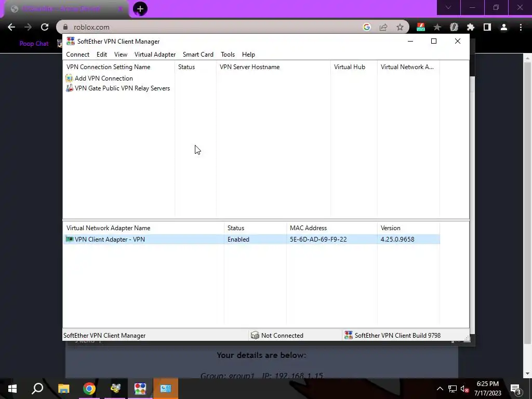Click the muted volume tray icon
532x399 pixels.
click(464, 389)
